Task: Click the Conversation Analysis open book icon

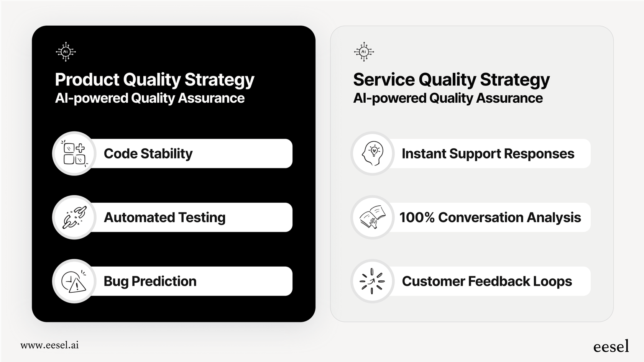Action: [373, 217]
